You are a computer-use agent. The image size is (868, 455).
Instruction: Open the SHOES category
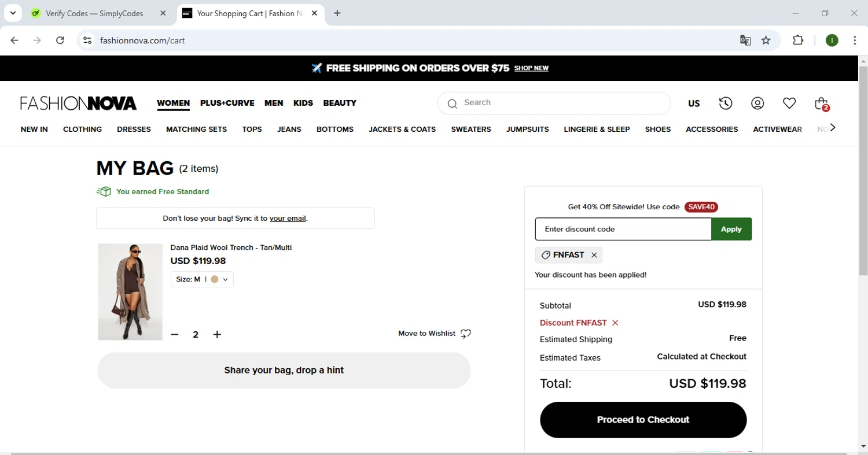click(658, 130)
